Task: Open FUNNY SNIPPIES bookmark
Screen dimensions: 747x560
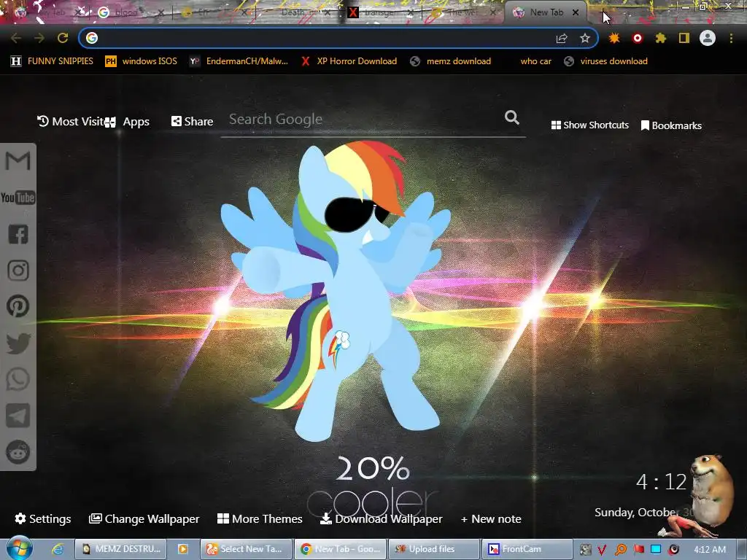Action: (52, 61)
